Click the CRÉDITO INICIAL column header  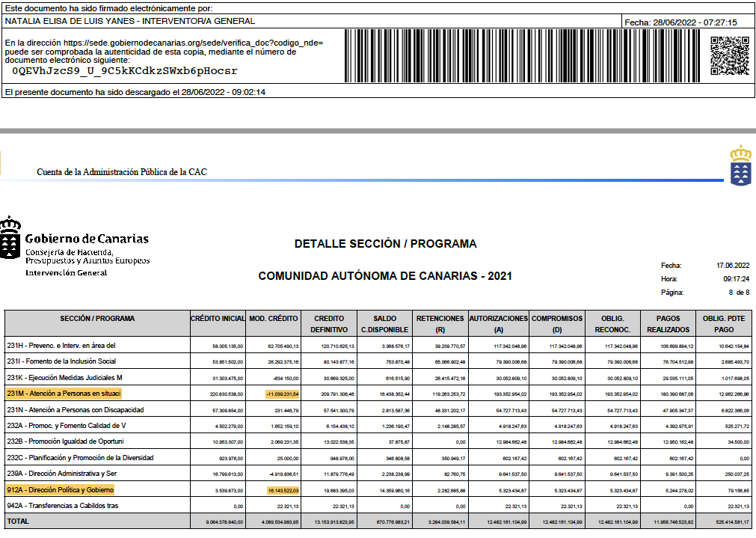coord(218,323)
